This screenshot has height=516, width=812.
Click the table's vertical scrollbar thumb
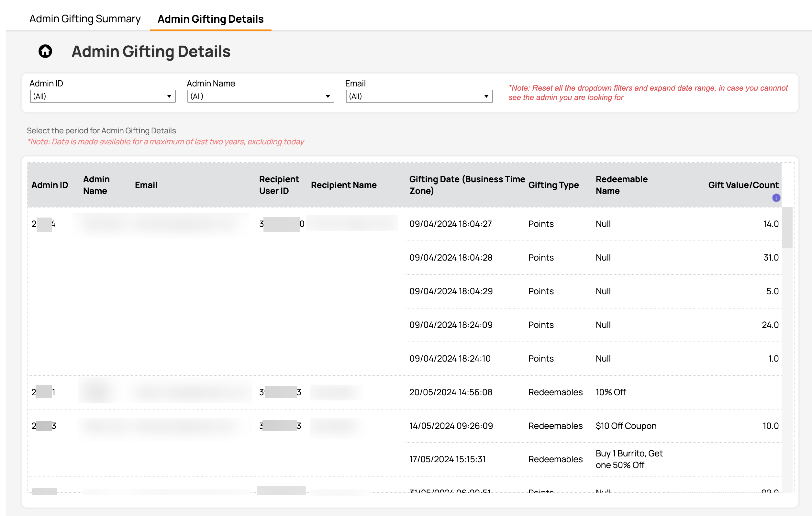787,227
